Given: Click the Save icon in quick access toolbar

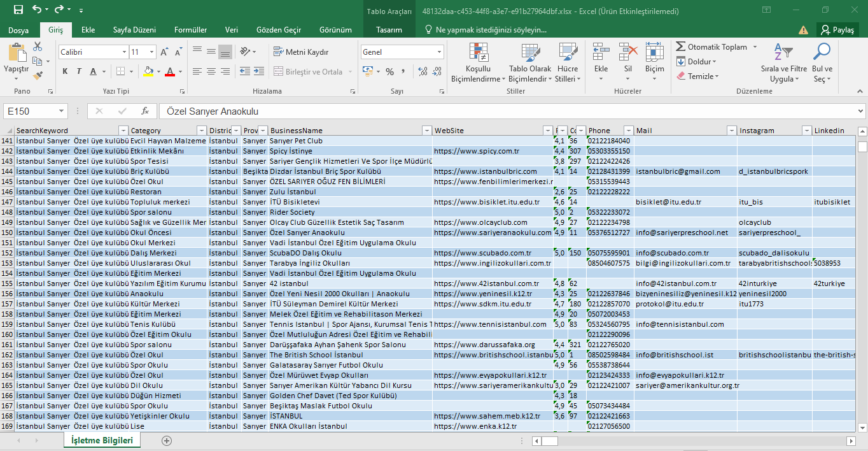Looking at the screenshot, I should tap(18, 10).
